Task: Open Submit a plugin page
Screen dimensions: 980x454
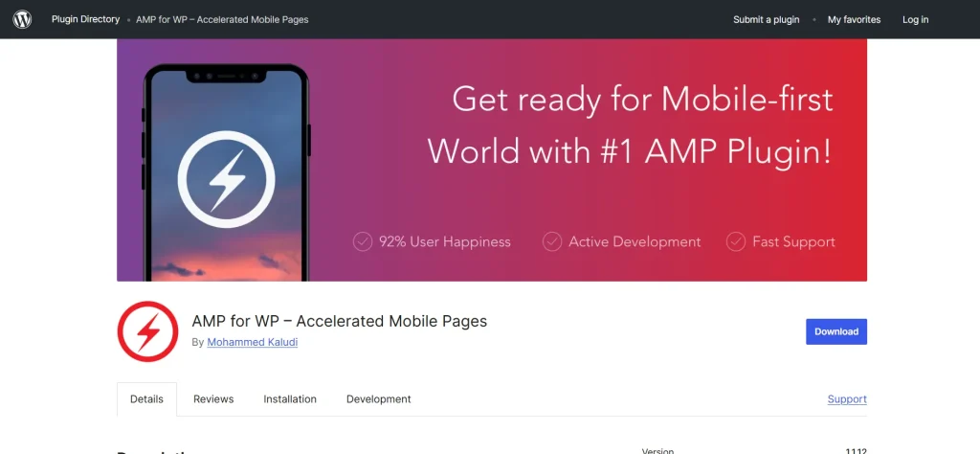Action: pyautogui.click(x=767, y=19)
